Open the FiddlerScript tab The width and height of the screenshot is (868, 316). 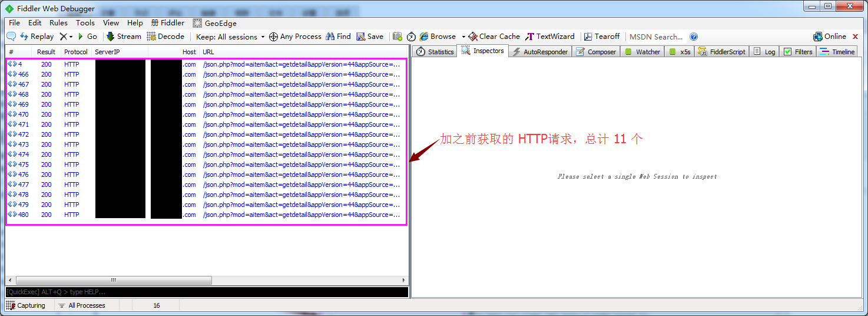click(722, 52)
